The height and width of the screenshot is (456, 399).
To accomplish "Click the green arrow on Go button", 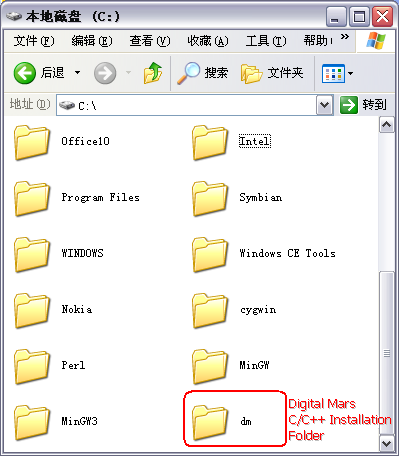I will point(349,105).
